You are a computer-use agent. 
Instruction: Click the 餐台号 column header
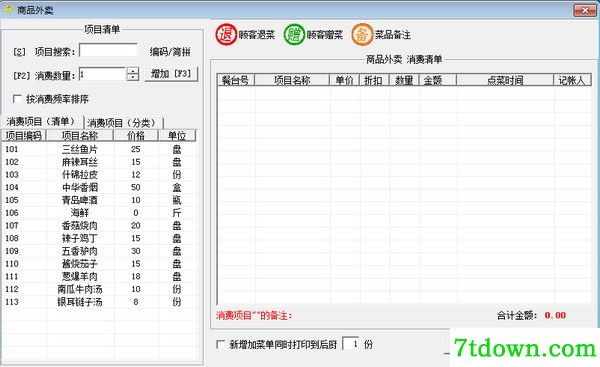coord(235,80)
